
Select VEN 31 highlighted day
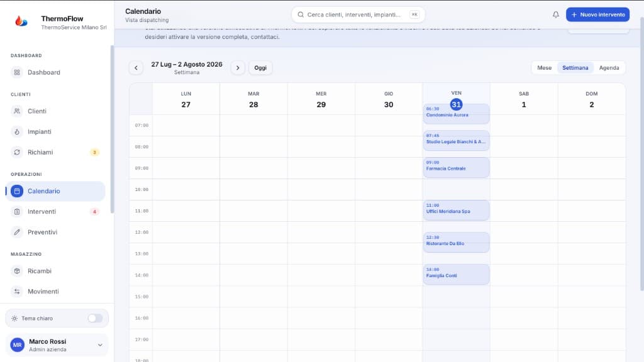click(457, 104)
